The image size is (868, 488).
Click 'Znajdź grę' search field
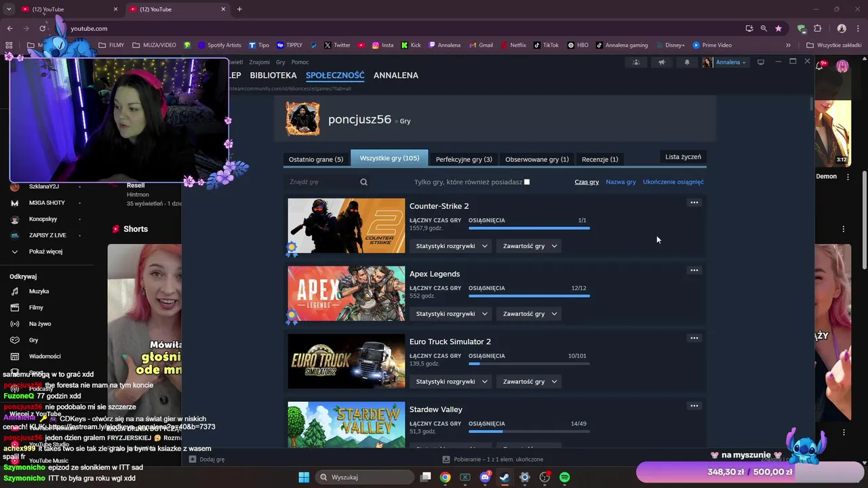click(x=322, y=182)
